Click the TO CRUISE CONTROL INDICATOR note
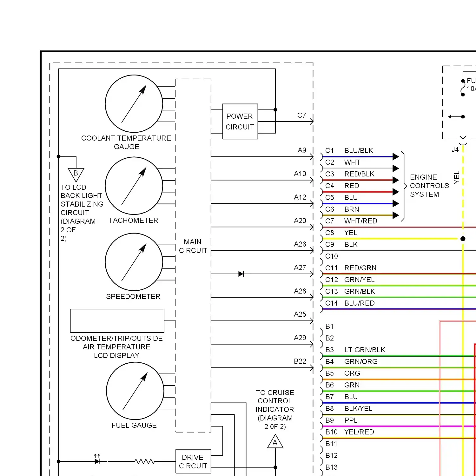This screenshot has width=476, height=476. tap(275, 409)
